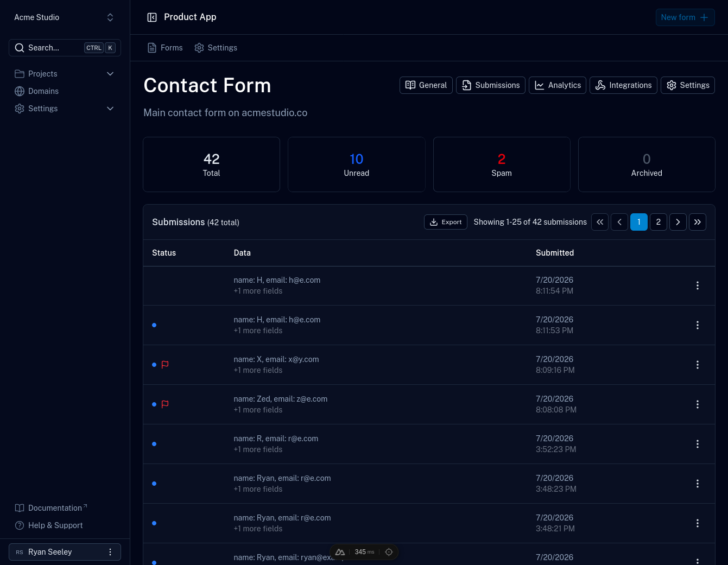Open Domains in the sidebar
The image size is (728, 565).
point(65,91)
